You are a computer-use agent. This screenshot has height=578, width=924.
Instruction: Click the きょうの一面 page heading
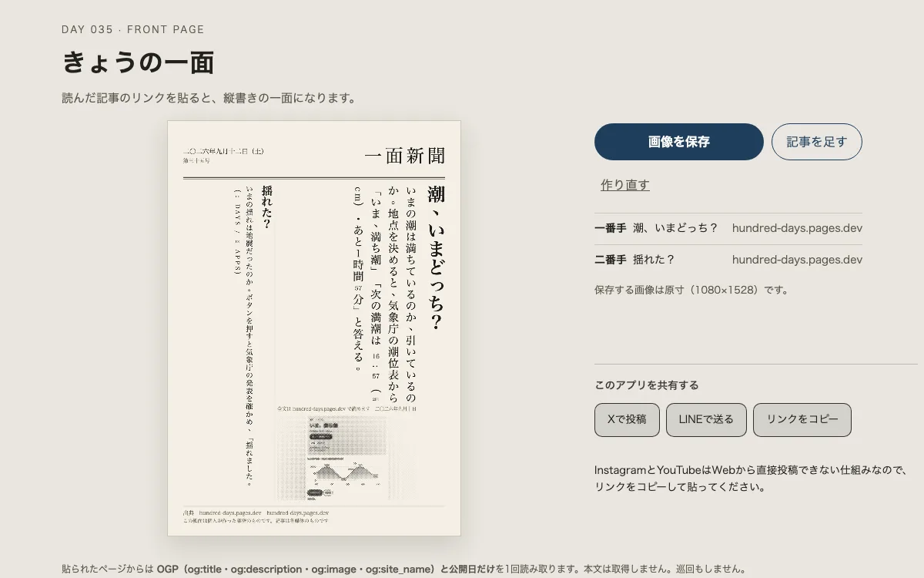pos(138,62)
